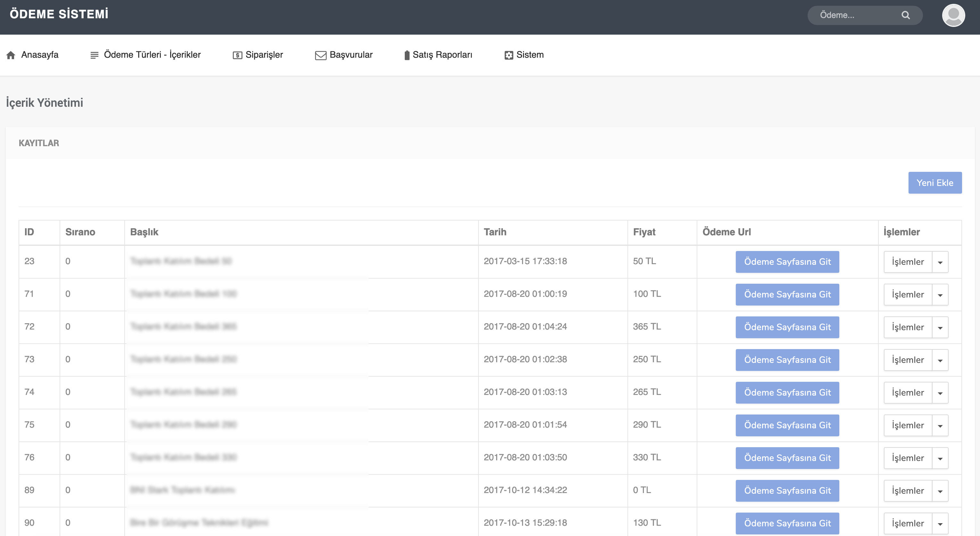Click İşlemler button in row 74
Viewport: 980px width, 536px height.
pos(908,393)
